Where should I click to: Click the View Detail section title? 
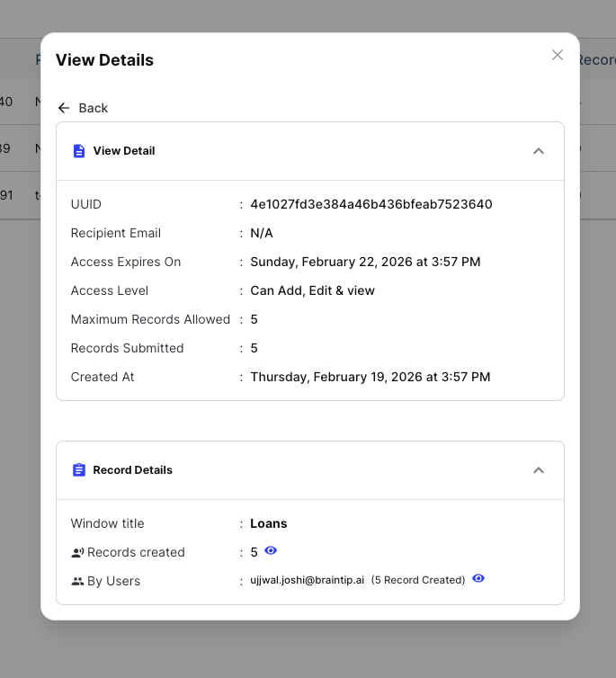tap(124, 151)
